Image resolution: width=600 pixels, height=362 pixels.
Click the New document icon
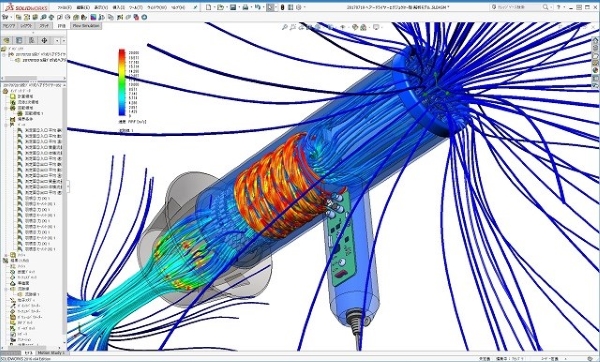pos(209,7)
